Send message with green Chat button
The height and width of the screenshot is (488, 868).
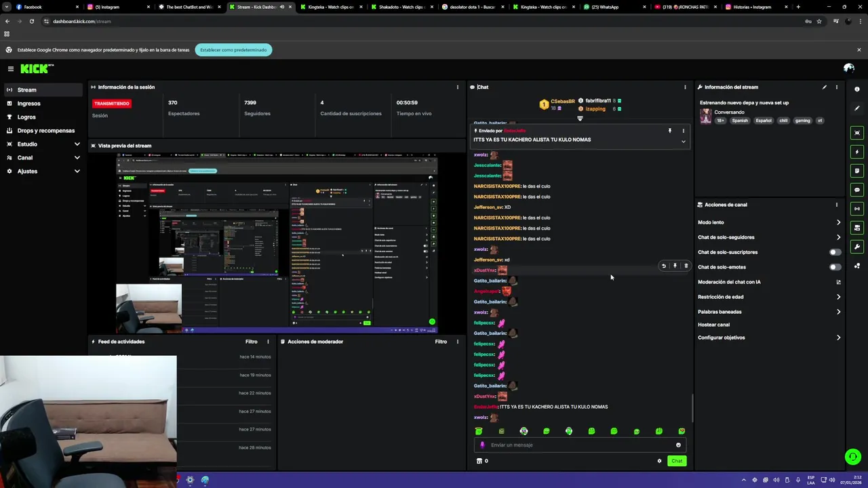(x=677, y=461)
